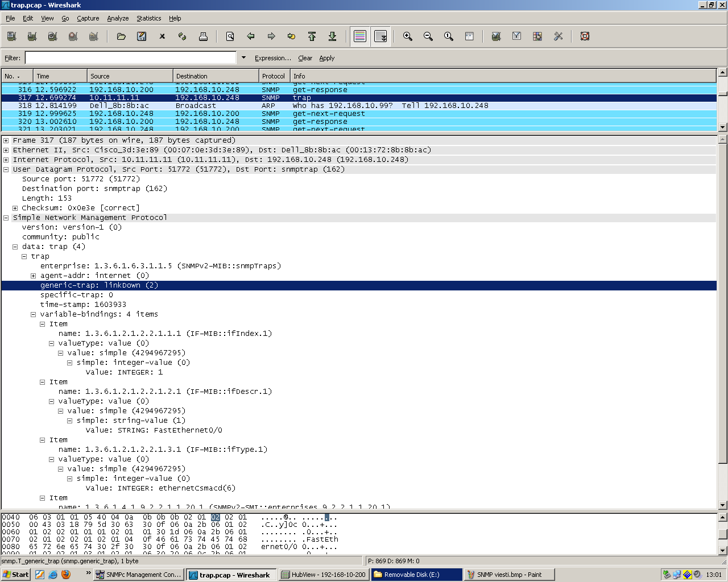
Task: Open the Edit menu
Action: click(x=28, y=18)
